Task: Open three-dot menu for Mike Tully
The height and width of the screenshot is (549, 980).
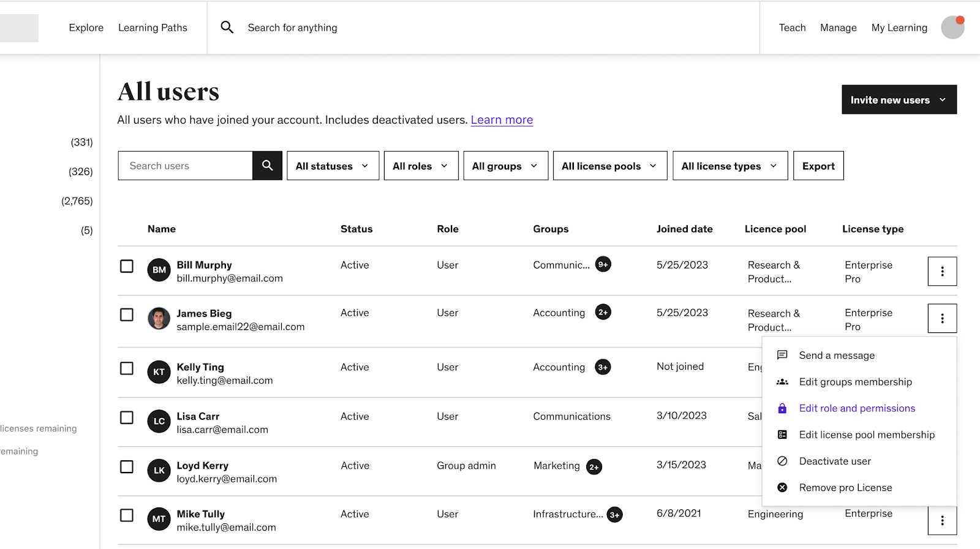Action: coord(942,520)
